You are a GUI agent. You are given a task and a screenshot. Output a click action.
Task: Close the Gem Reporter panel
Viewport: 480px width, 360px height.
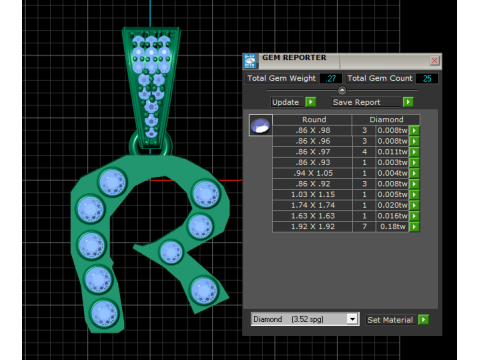coord(434,60)
